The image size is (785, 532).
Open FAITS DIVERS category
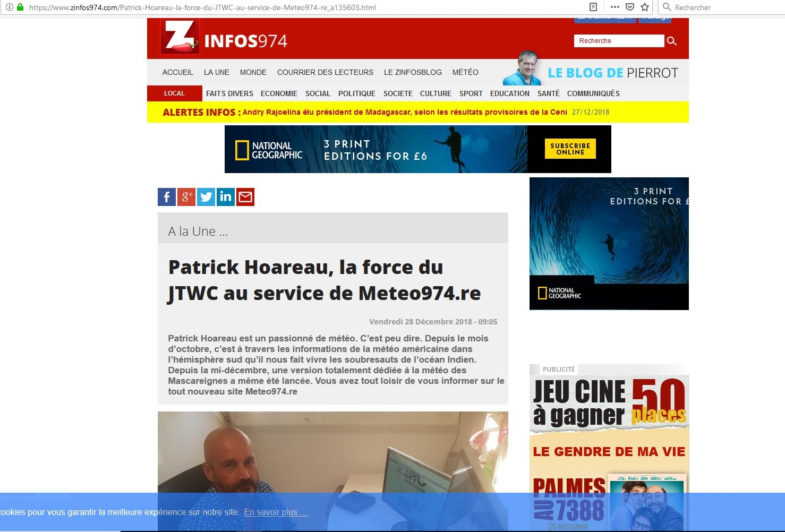pos(229,93)
